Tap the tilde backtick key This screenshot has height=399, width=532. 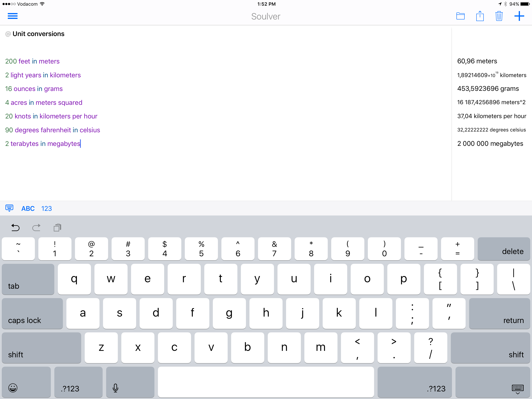coord(18,249)
